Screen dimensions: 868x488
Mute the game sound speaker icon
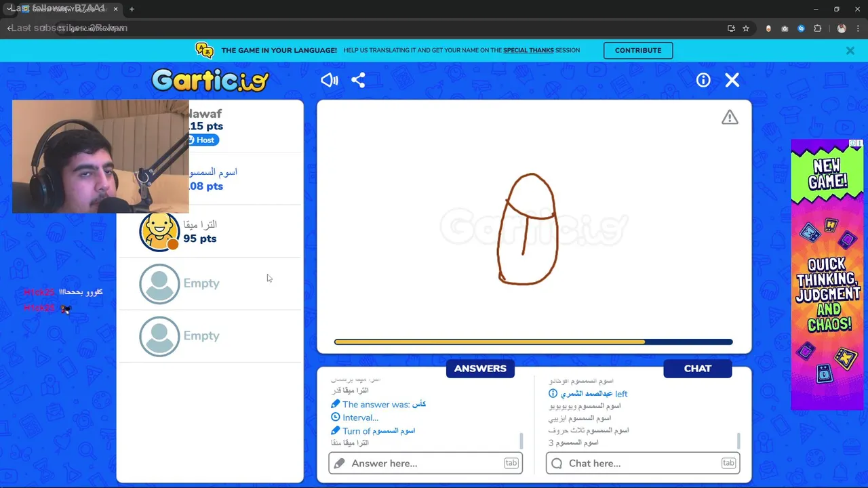pyautogui.click(x=330, y=80)
